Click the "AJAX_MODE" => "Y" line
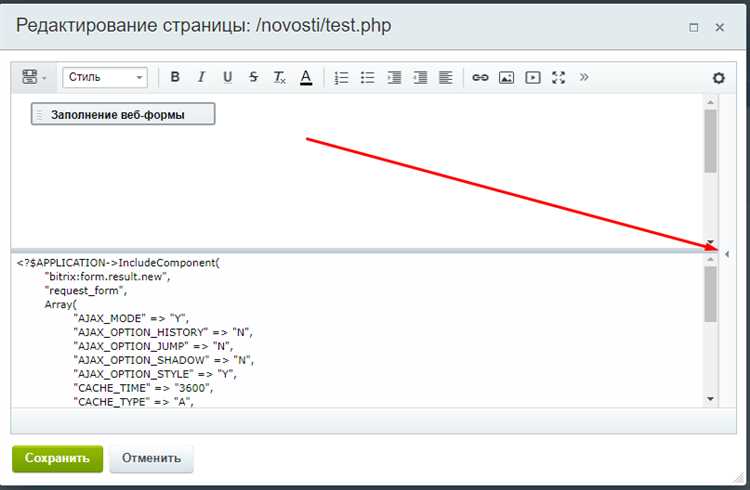Image resolution: width=750 pixels, height=490 pixels. click(x=131, y=318)
